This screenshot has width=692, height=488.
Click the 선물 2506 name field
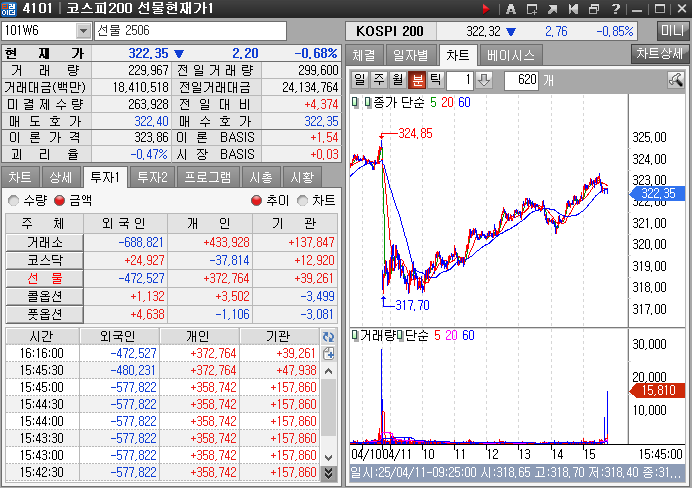coord(190,31)
